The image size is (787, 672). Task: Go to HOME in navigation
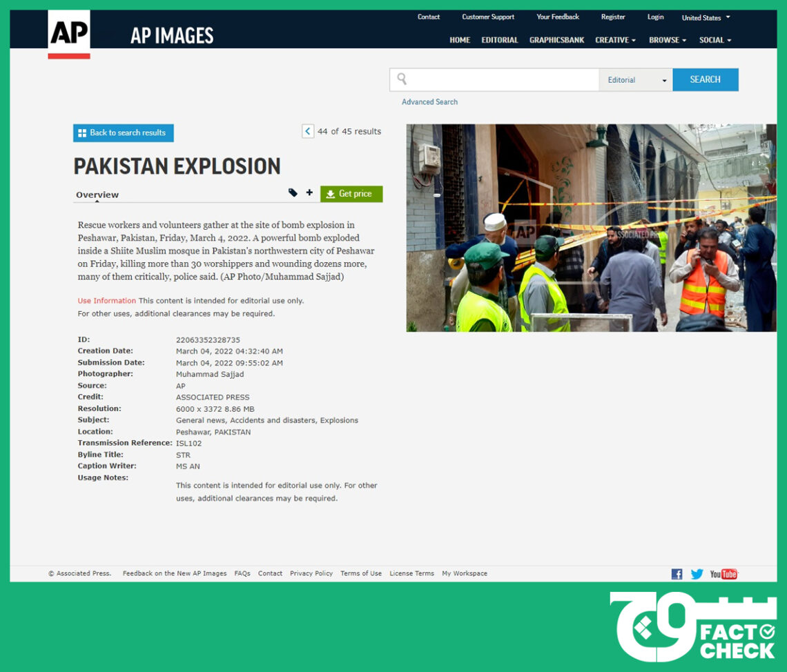(x=460, y=40)
